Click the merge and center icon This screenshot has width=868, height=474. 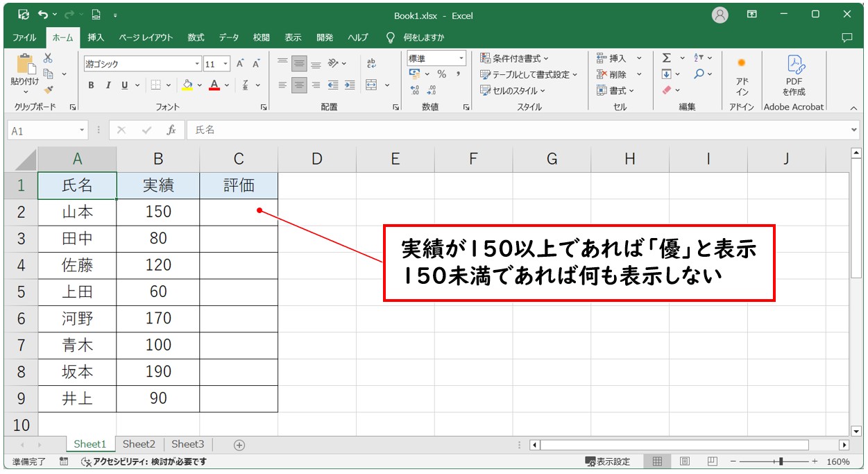[372, 85]
